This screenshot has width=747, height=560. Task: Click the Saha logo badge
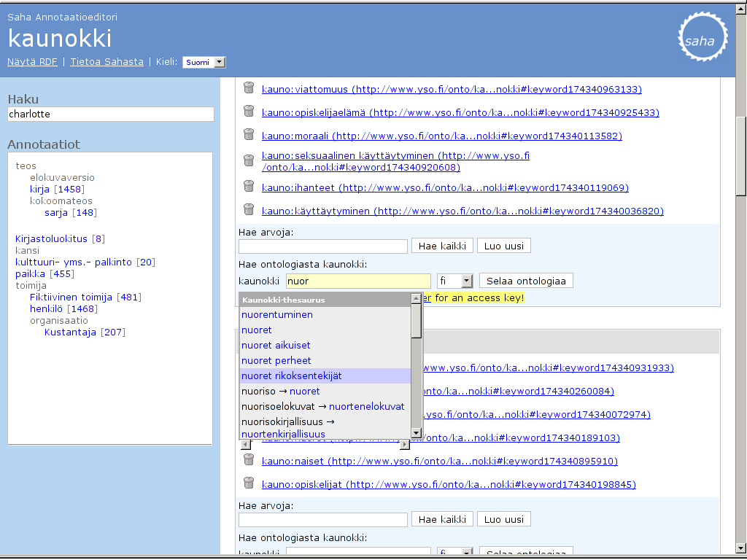click(x=703, y=37)
